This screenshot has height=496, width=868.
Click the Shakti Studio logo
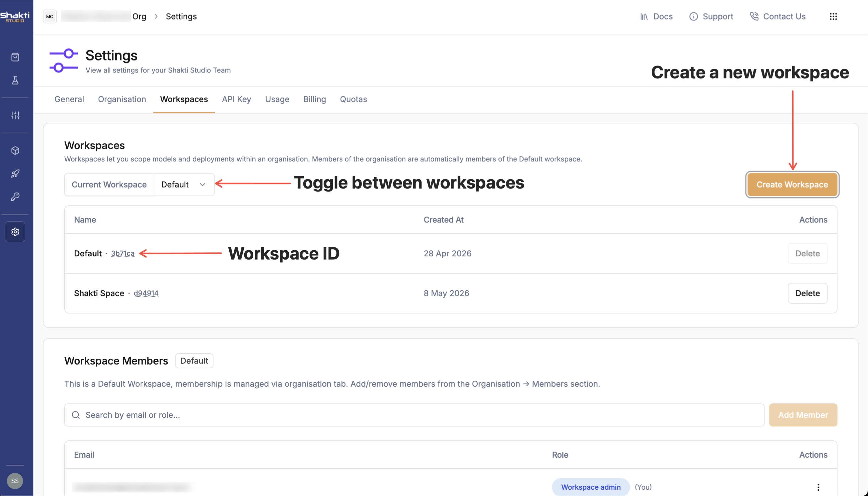pyautogui.click(x=15, y=17)
